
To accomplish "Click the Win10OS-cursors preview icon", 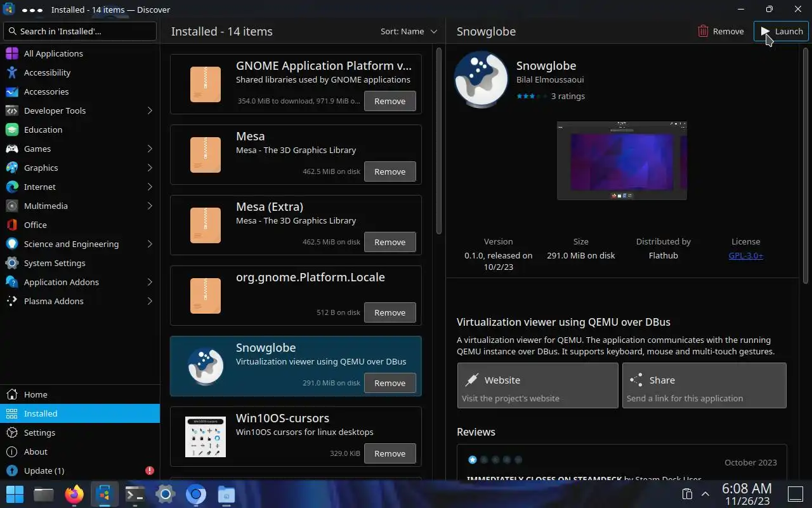I will (x=206, y=437).
